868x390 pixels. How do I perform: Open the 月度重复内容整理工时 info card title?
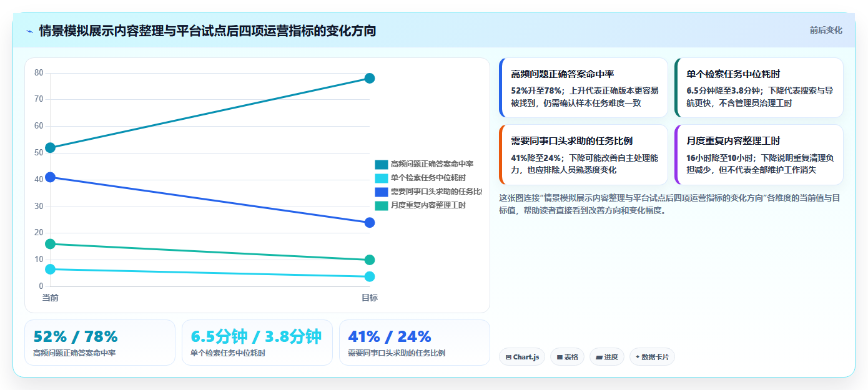[x=733, y=140]
